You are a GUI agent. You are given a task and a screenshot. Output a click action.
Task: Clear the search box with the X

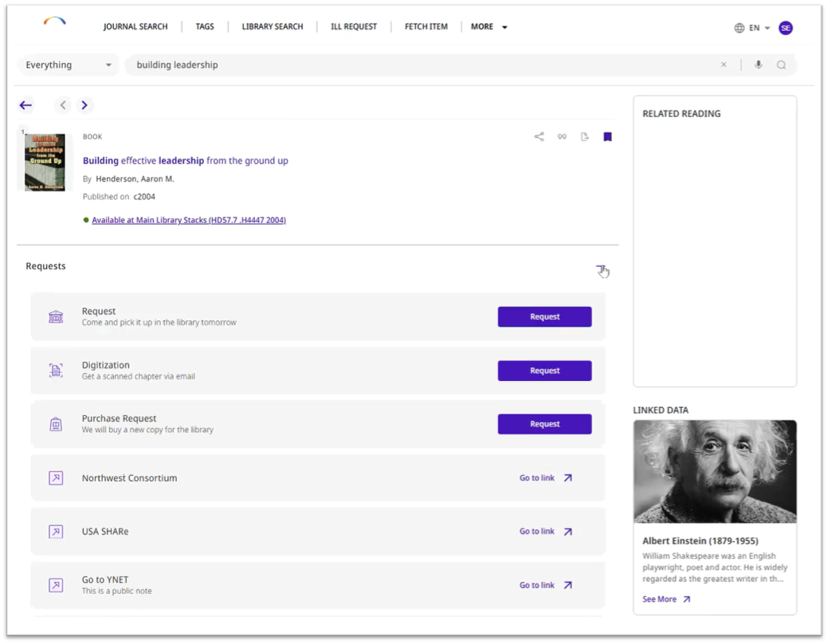coord(724,65)
